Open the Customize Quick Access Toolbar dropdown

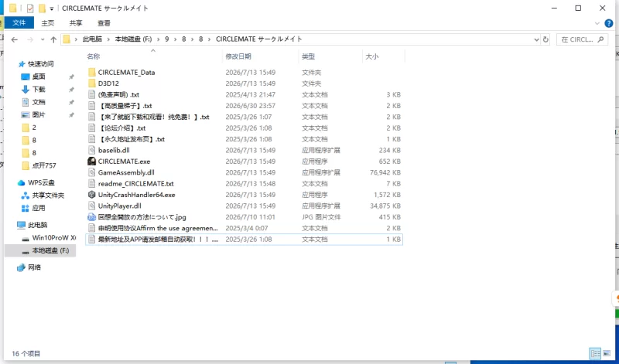pyautogui.click(x=52, y=9)
